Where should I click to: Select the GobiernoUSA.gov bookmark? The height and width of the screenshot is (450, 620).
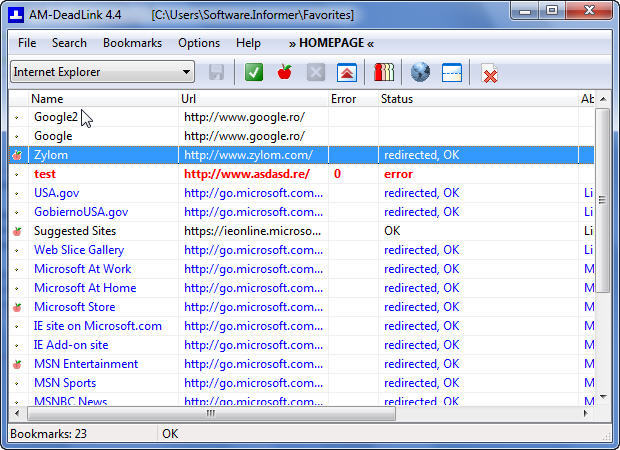pyautogui.click(x=81, y=212)
